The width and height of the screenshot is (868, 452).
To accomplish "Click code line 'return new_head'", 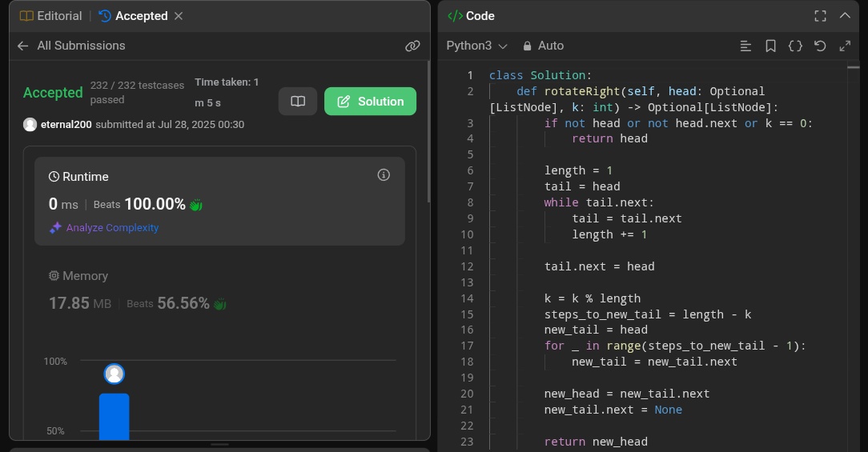I will click(x=596, y=442).
